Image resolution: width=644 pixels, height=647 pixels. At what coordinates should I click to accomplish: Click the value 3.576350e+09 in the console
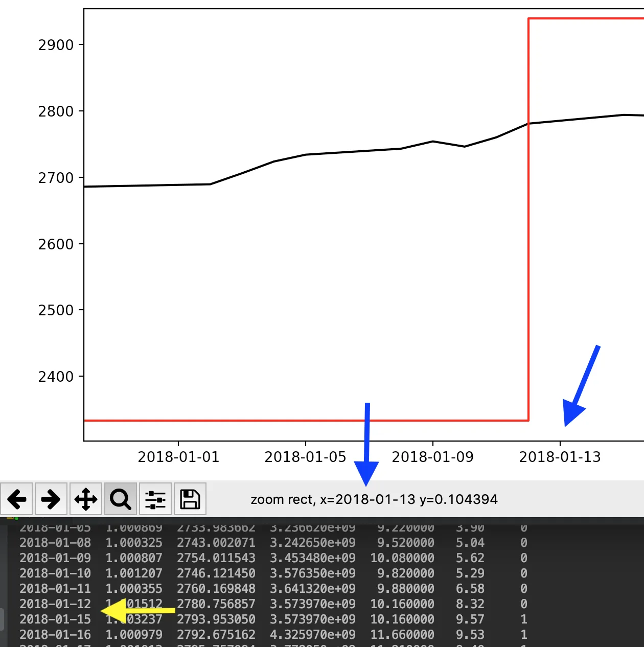tap(313, 573)
